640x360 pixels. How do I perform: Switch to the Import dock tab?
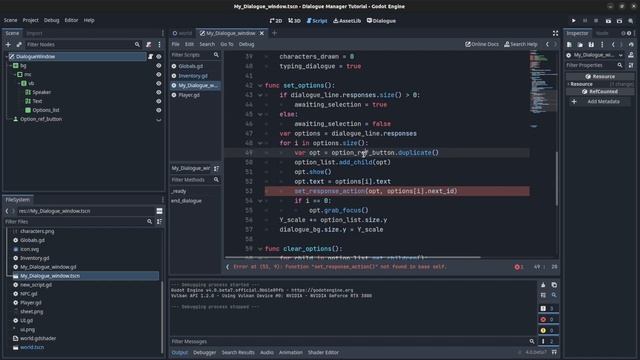pos(34,33)
